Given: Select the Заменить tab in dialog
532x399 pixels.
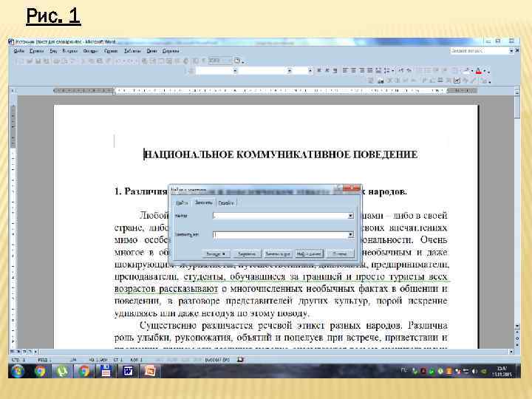Looking at the screenshot, I should tap(204, 202).
